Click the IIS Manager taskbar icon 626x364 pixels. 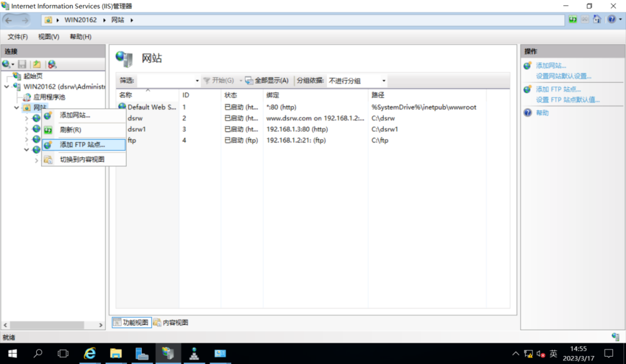(x=168, y=354)
